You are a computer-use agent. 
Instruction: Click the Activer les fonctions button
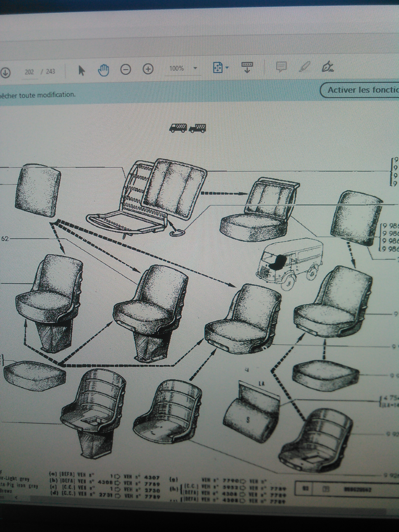[360, 90]
